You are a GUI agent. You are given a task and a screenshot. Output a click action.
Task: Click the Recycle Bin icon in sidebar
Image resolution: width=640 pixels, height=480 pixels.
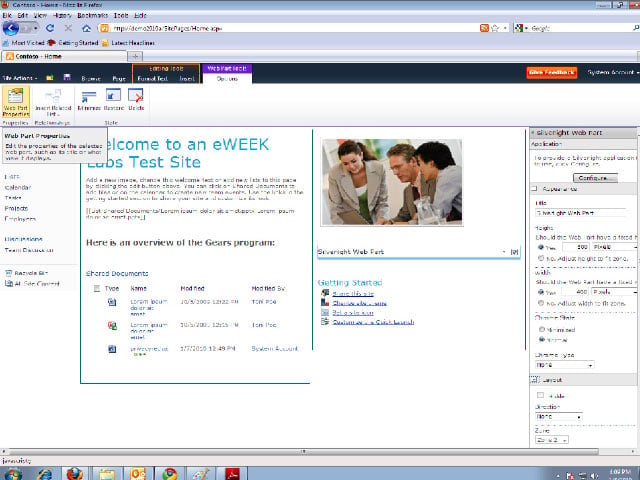tap(9, 273)
